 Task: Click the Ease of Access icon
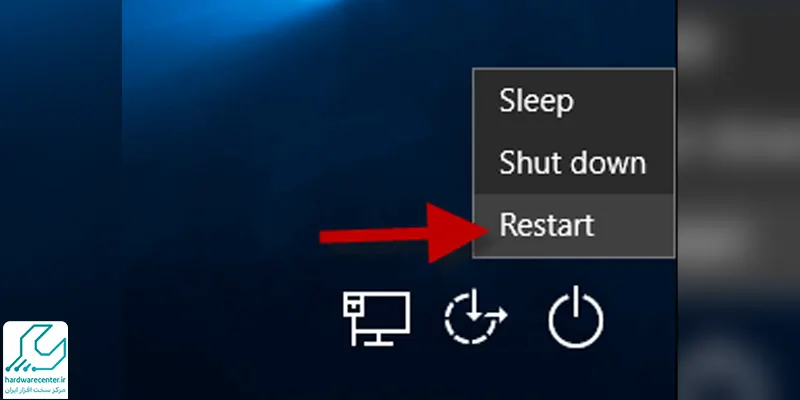pyautogui.click(x=475, y=316)
